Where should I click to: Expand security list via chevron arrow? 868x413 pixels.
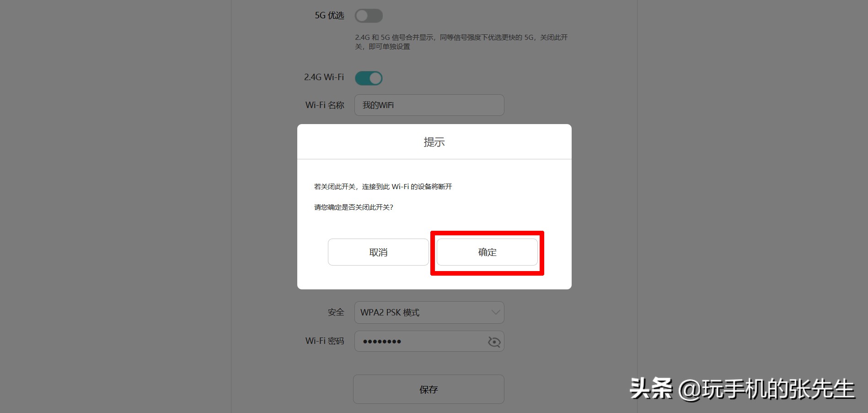pos(495,312)
